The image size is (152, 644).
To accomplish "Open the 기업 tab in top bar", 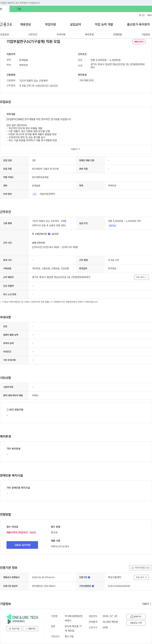I will click(x=19, y=9).
